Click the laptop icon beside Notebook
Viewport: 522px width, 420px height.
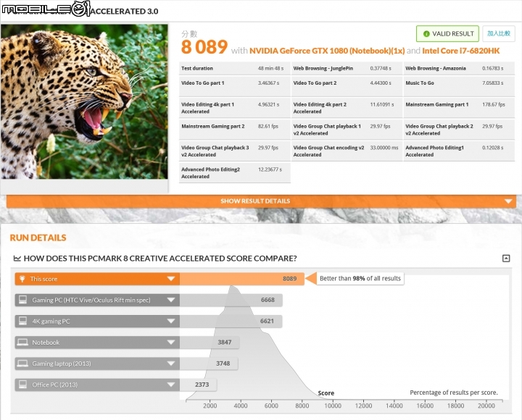point(22,343)
